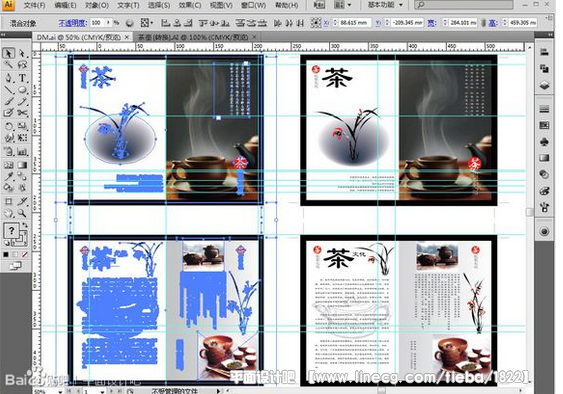
Task: Open the Layers panel icon
Action: click(x=544, y=85)
